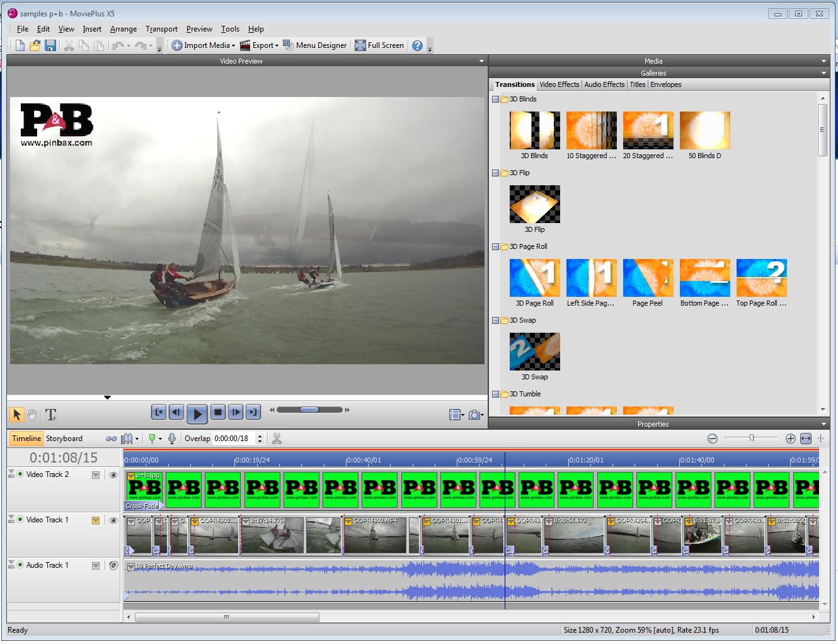Zoom in the timeline with plus icon
838x644 pixels.
[x=790, y=439]
